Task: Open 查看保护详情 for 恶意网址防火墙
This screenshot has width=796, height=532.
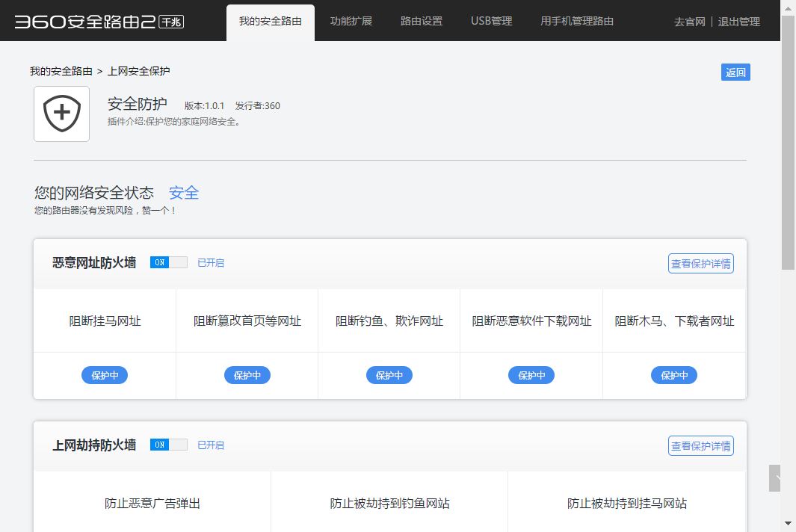Action: pos(700,263)
